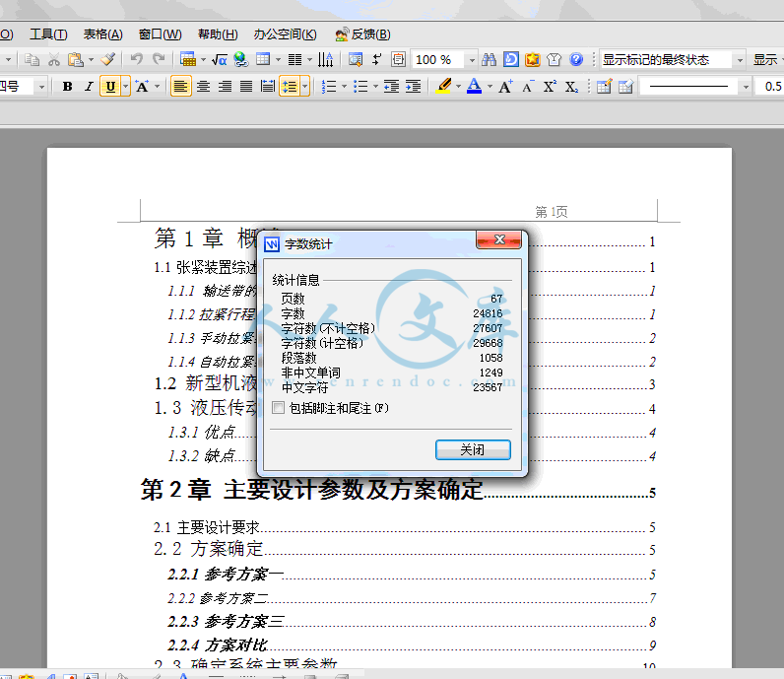Go to 第2章 主要设计参数及方案确定 entry
This screenshot has height=679, width=784.
click(x=398, y=490)
